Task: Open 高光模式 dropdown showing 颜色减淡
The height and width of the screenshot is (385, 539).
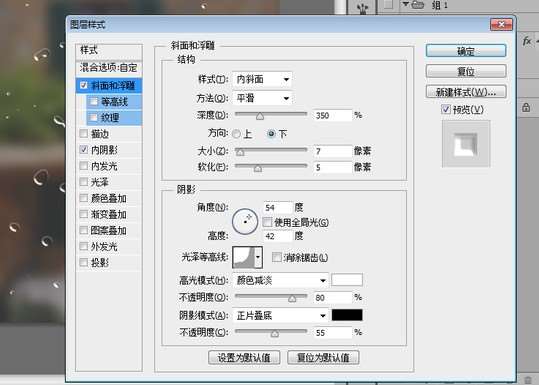Action: tap(280, 280)
